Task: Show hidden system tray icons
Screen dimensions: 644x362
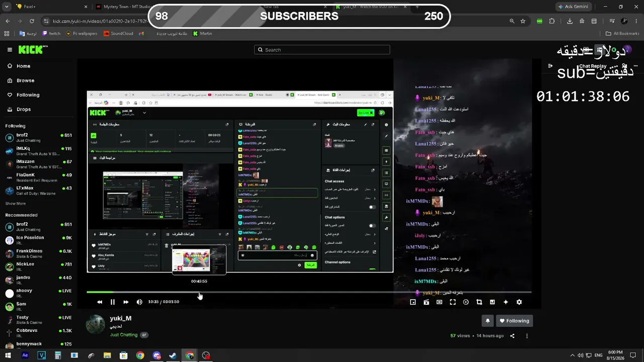Action: (574, 355)
